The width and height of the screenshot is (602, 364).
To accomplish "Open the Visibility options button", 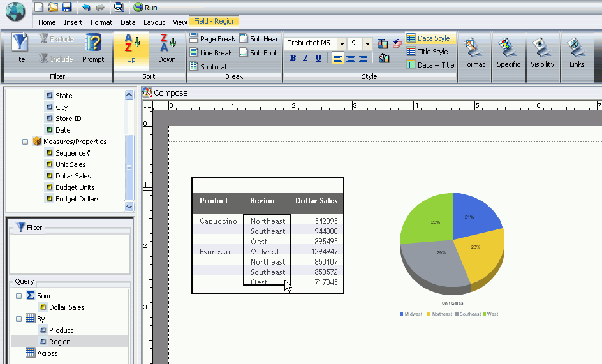I will 542,53.
